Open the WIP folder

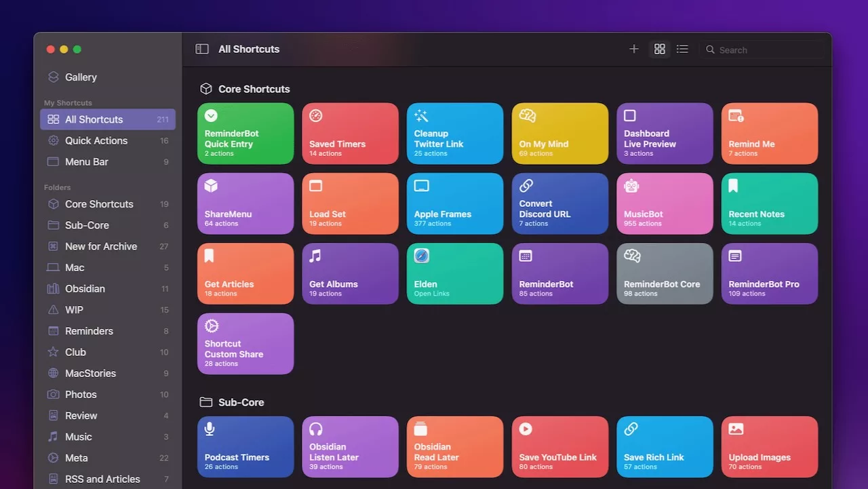pos(108,310)
